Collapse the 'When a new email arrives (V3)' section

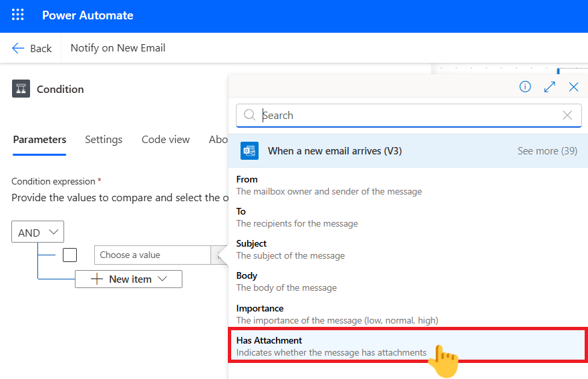click(x=334, y=151)
